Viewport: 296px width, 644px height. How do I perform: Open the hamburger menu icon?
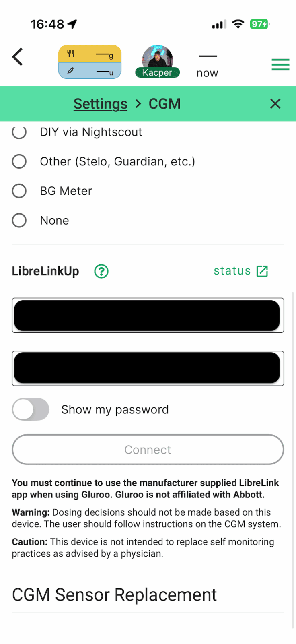[280, 64]
